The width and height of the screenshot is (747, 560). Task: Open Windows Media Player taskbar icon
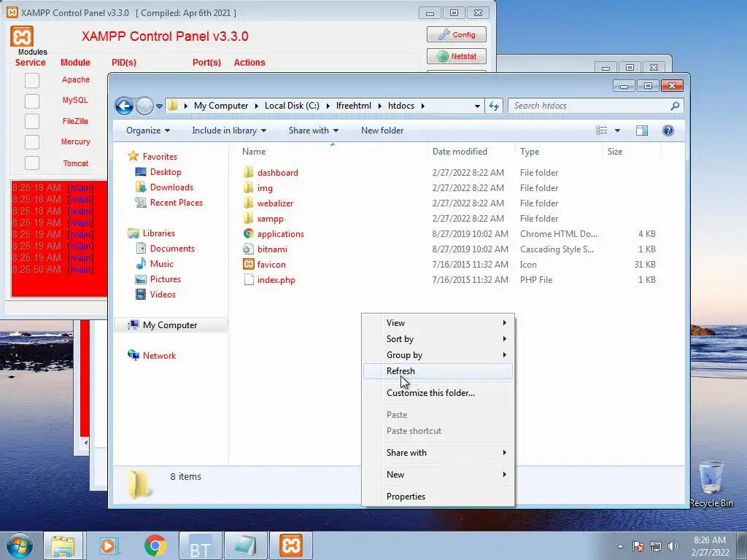tap(109, 545)
